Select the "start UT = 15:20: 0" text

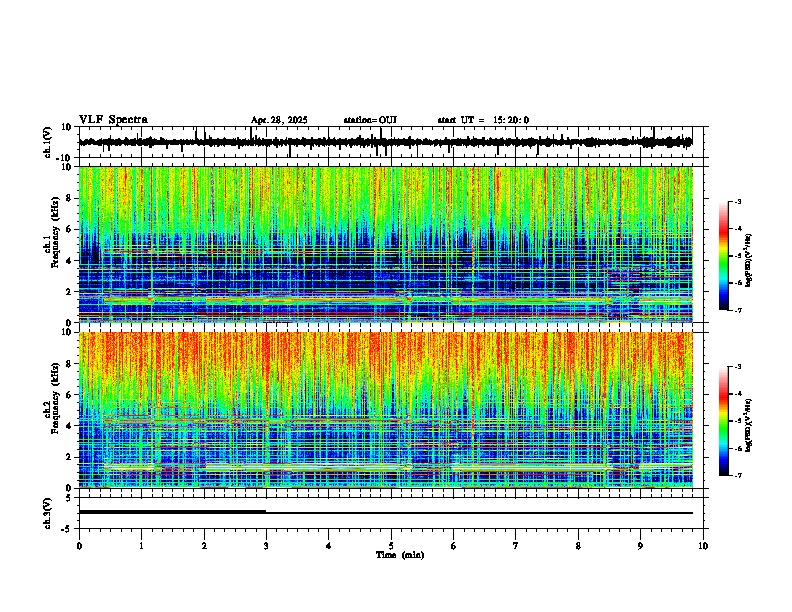(x=483, y=120)
